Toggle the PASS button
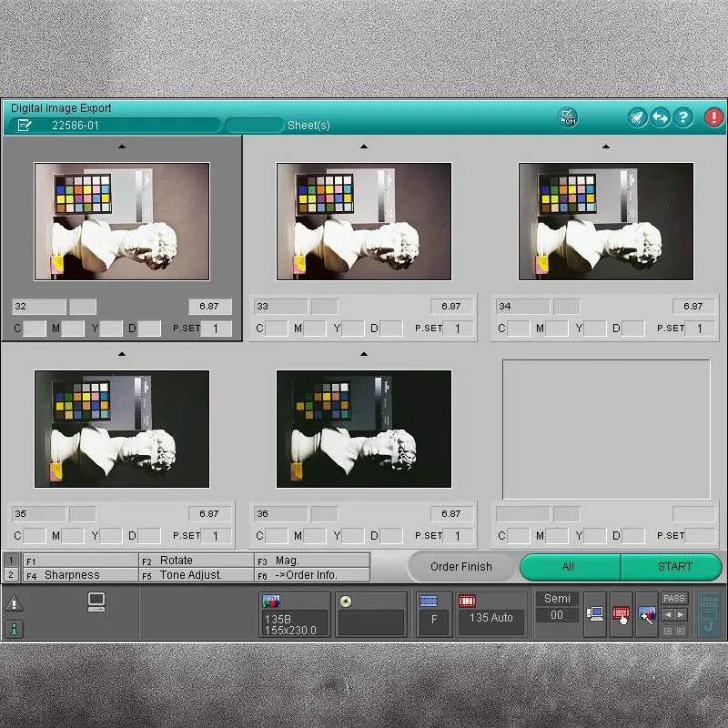The height and width of the screenshot is (728, 728). click(674, 598)
